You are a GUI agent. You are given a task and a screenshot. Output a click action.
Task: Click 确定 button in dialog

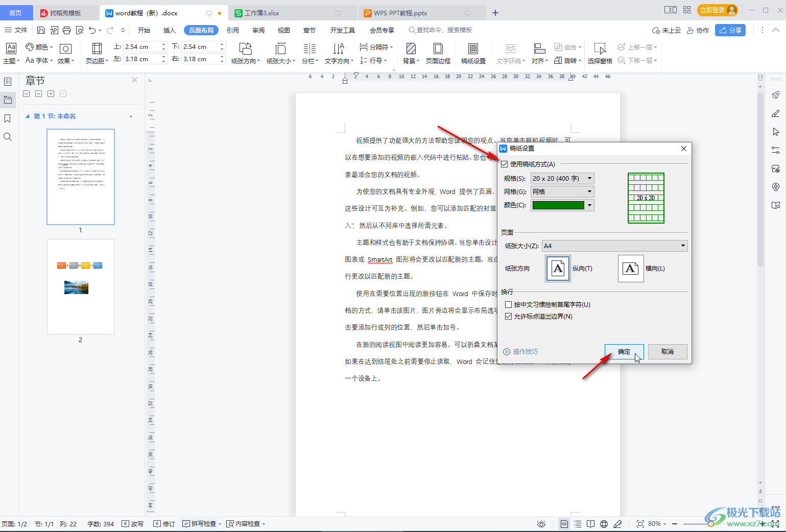click(624, 351)
